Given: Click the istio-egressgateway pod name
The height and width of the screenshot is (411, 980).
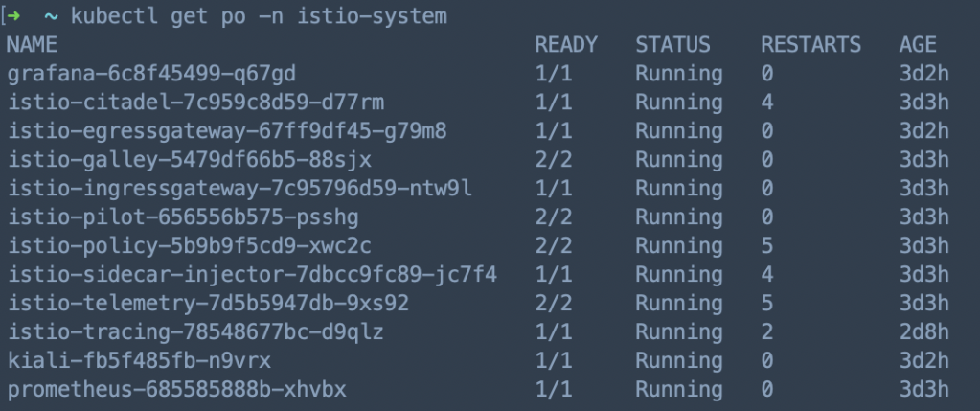Looking at the screenshot, I should click(x=227, y=131).
